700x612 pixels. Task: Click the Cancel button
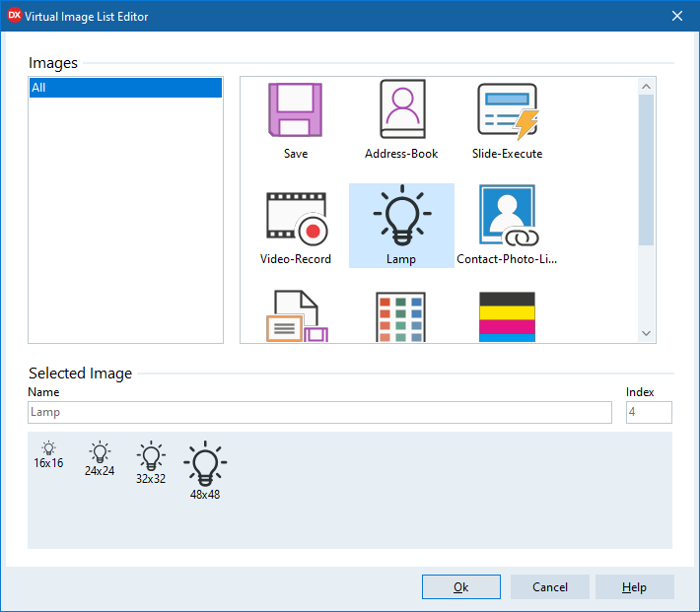click(550, 587)
